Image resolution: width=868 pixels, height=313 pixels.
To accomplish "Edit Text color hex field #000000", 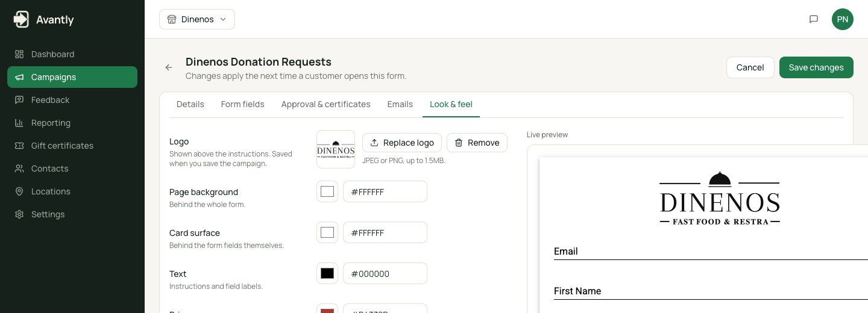I will pos(385,273).
